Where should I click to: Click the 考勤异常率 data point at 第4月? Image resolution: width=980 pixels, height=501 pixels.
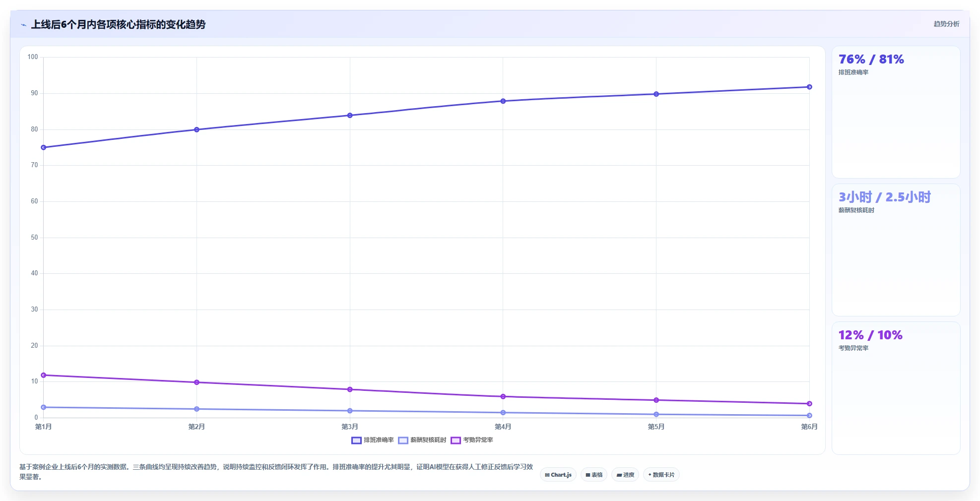pos(503,396)
